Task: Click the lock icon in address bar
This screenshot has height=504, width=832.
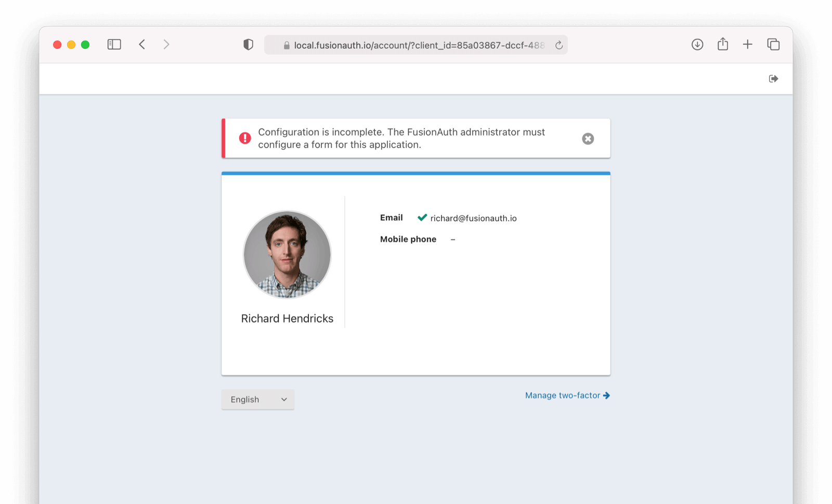Action: coord(287,45)
